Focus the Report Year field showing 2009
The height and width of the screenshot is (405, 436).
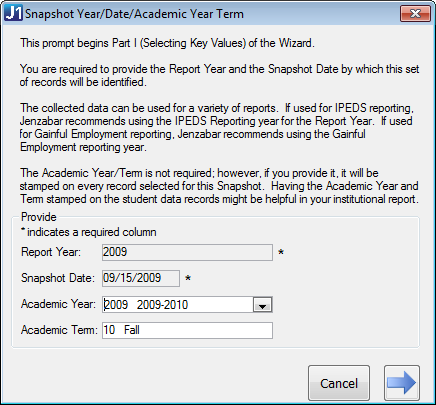tap(187, 252)
